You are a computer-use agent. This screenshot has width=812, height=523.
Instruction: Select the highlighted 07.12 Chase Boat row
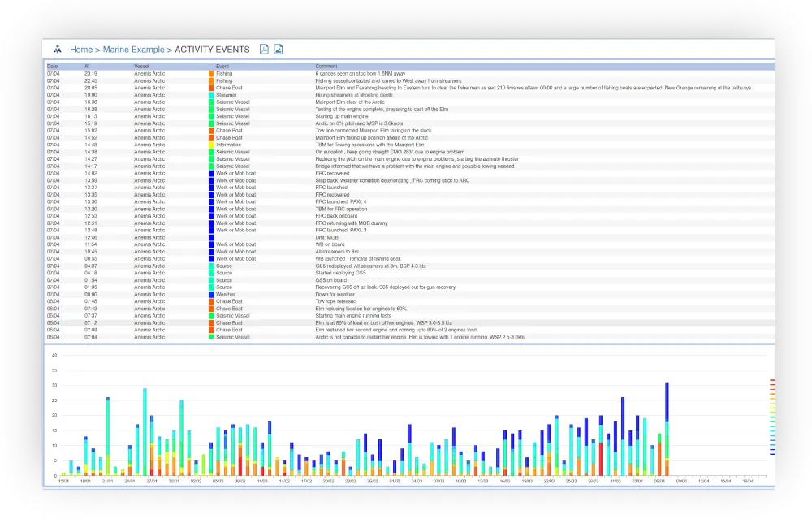[409, 323]
